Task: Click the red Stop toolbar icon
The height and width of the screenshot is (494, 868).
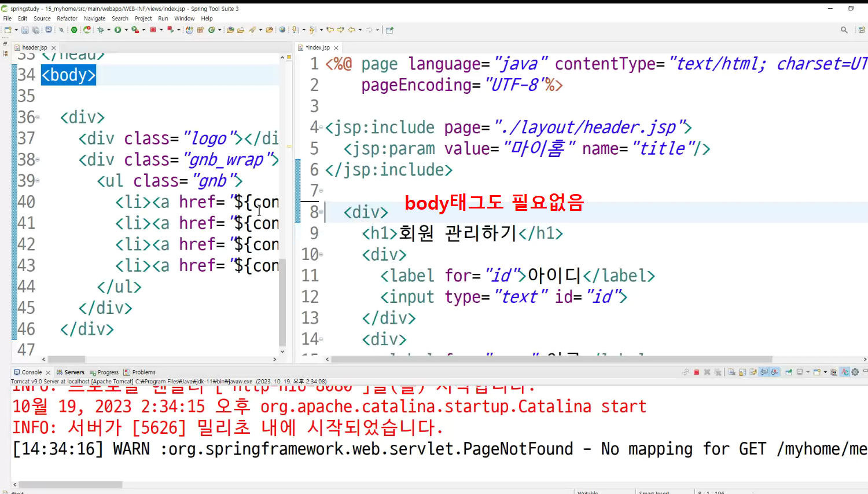Action: (x=153, y=30)
